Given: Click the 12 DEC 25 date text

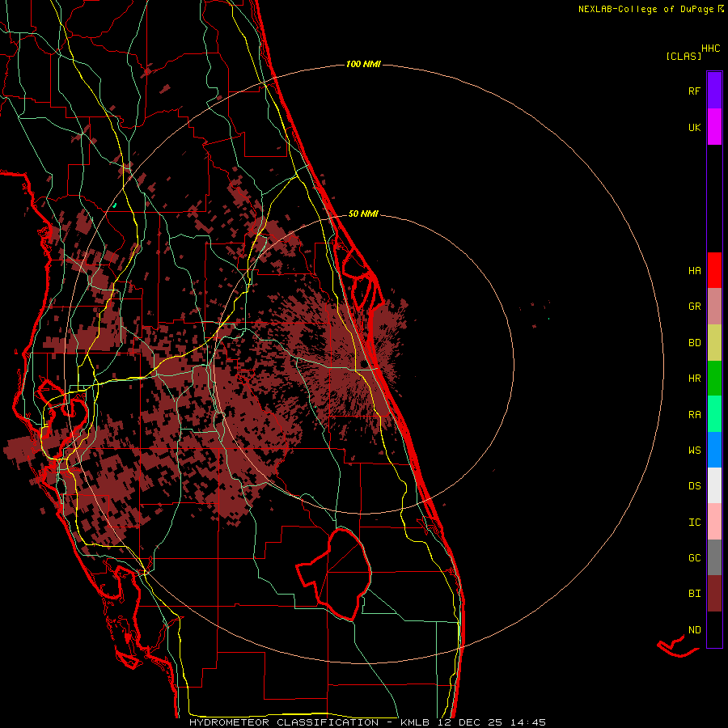Looking at the screenshot, I should click(x=470, y=722).
